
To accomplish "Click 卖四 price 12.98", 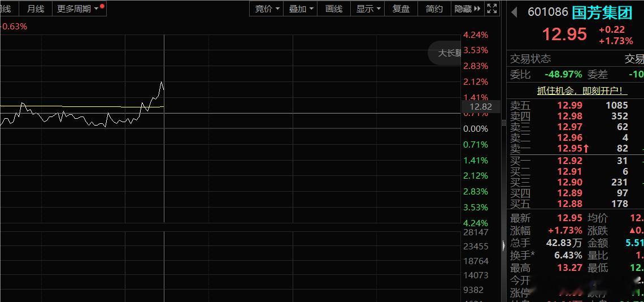I will tap(569, 116).
